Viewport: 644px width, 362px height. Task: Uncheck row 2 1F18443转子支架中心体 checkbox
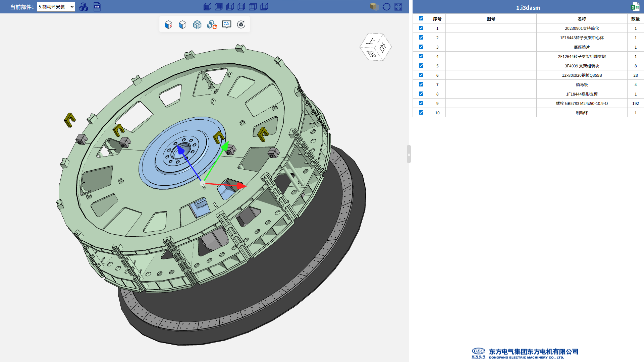click(421, 38)
